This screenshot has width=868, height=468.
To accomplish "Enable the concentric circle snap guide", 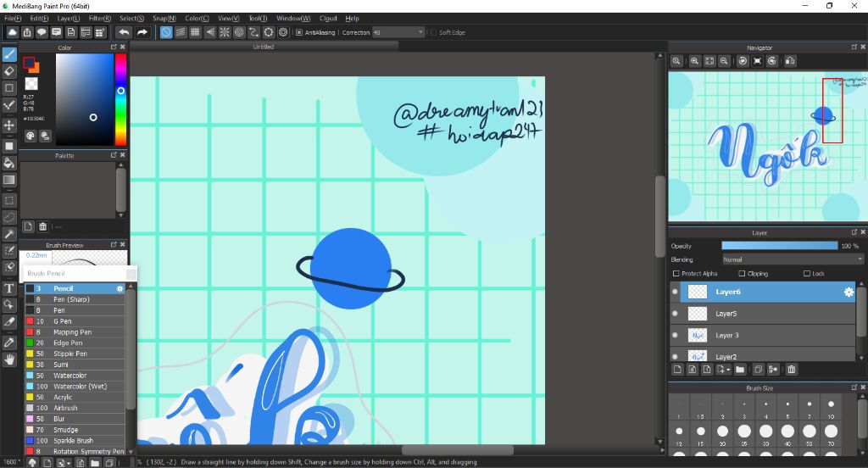I will (239, 32).
